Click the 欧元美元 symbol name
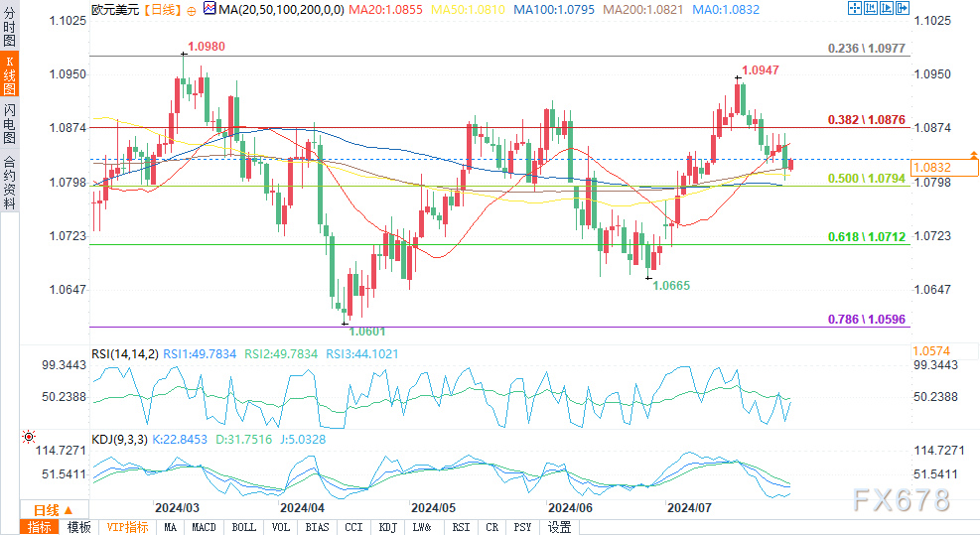This screenshot has height=535, width=980. [115, 10]
